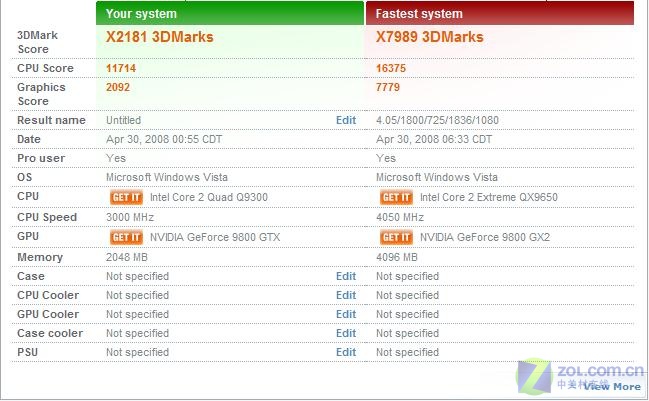Click the Untitled result name
Image resolution: width=649 pixels, height=401 pixels.
pos(123,120)
